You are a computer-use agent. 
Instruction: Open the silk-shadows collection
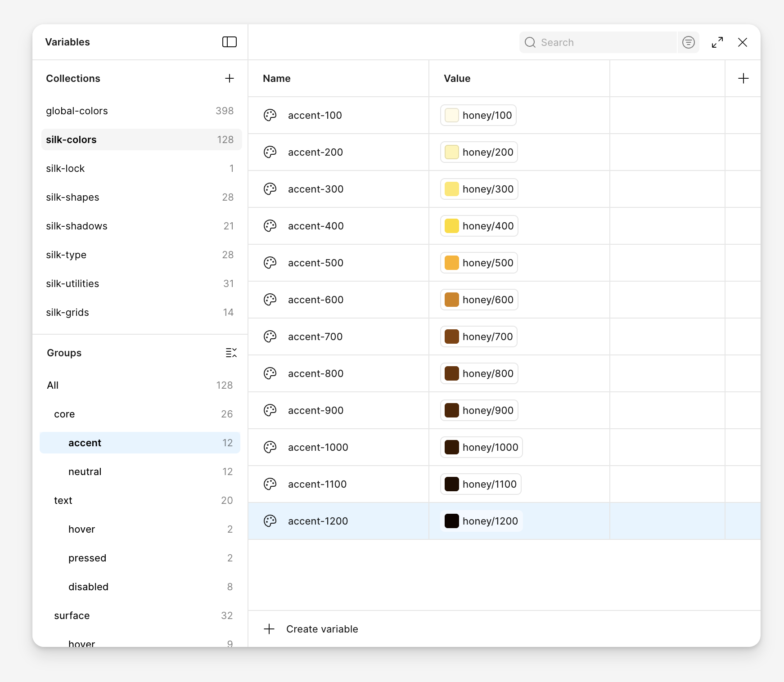click(x=77, y=226)
